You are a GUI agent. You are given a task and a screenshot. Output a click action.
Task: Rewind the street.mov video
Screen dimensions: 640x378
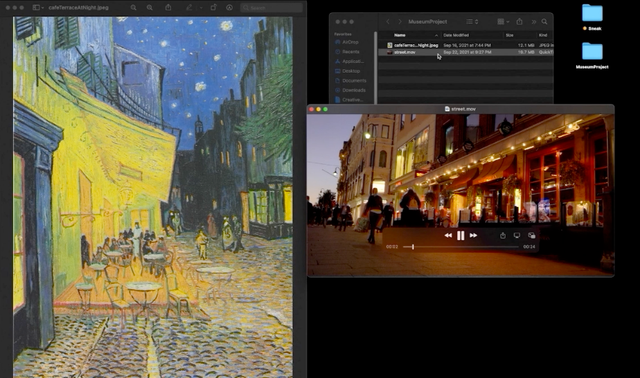(x=448, y=236)
